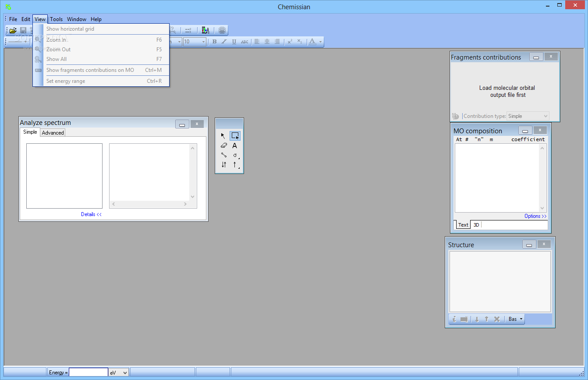This screenshot has width=588, height=380.
Task: Click the Analyze spectrum horizontal scrollbar right arrow
Action: (x=185, y=204)
